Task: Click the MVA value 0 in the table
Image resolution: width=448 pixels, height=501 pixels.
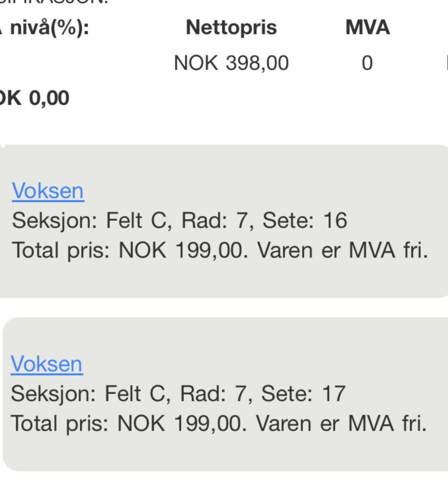Action: 367,63
